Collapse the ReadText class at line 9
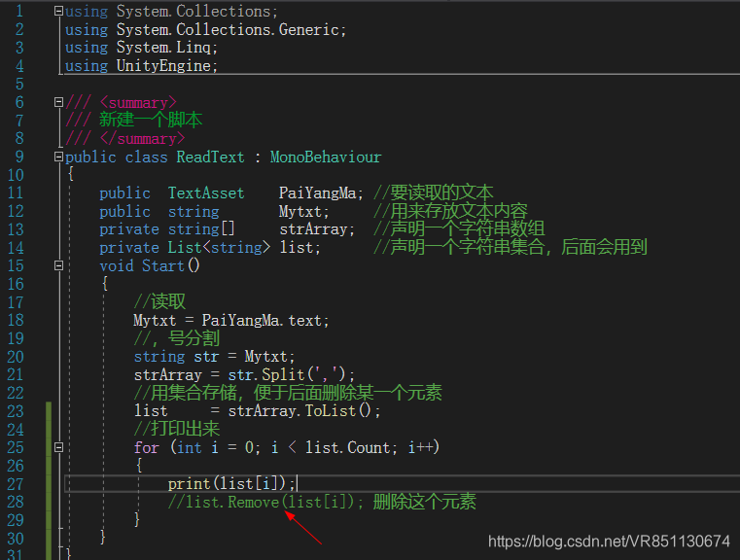 tap(58, 157)
